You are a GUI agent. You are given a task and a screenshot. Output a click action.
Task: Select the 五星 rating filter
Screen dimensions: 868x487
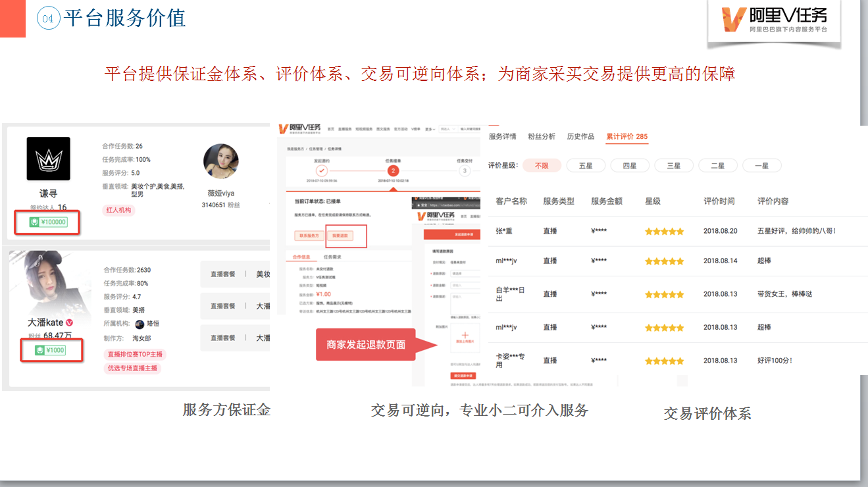586,166
